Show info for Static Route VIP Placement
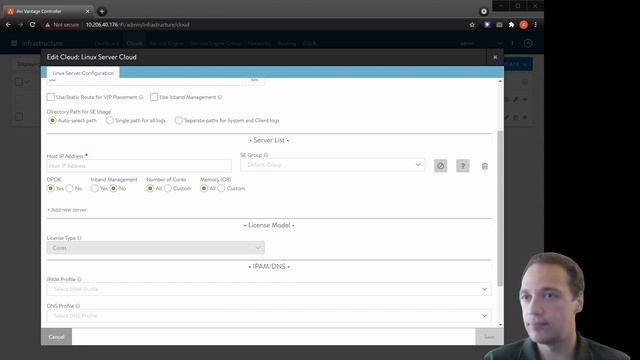The width and height of the screenshot is (640, 360). (x=141, y=97)
